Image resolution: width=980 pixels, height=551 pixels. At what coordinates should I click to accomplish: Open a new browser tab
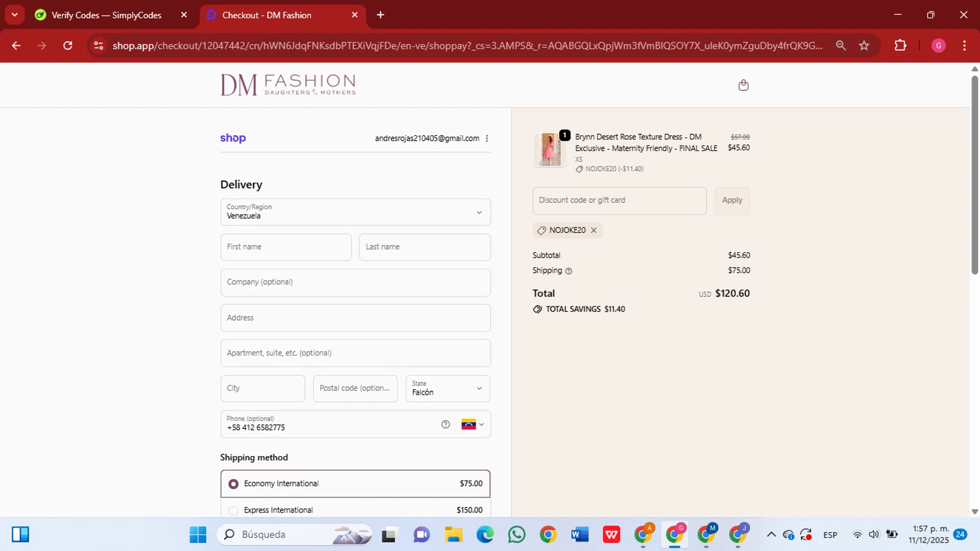click(x=380, y=15)
